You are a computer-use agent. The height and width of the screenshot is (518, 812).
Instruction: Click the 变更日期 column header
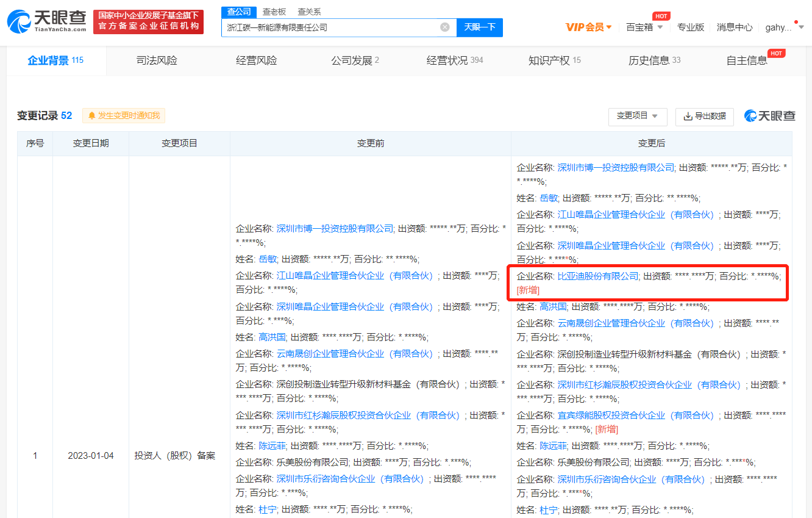(x=91, y=143)
